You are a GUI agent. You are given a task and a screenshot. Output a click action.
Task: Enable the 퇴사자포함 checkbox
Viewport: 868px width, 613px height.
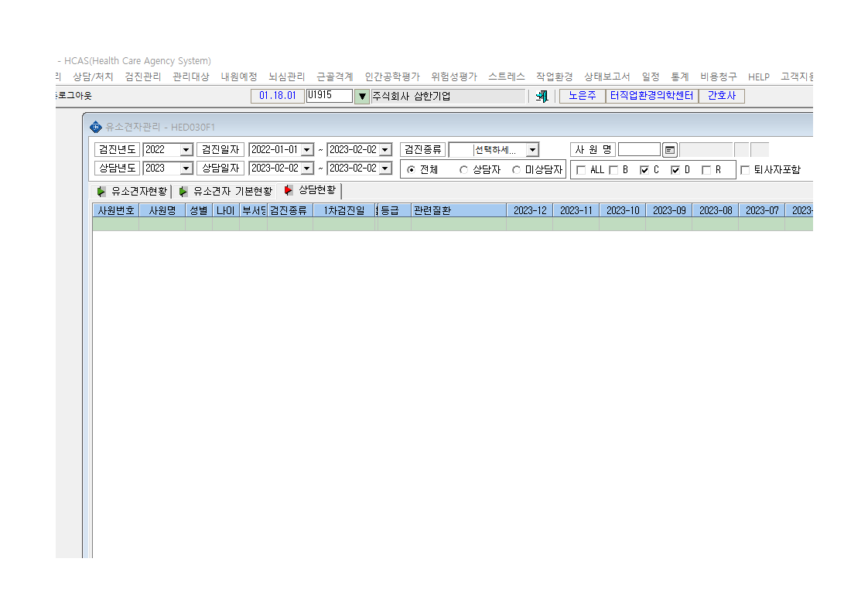click(745, 170)
